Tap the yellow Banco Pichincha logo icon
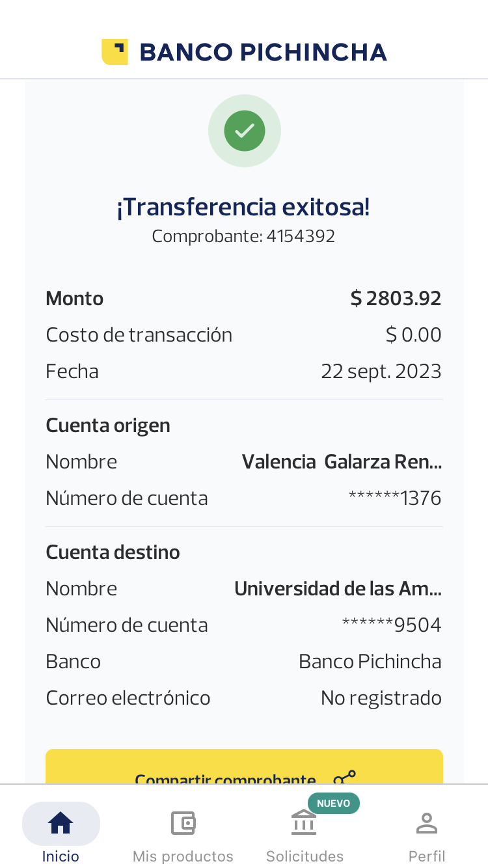This screenshot has width=488, height=868. (115, 52)
